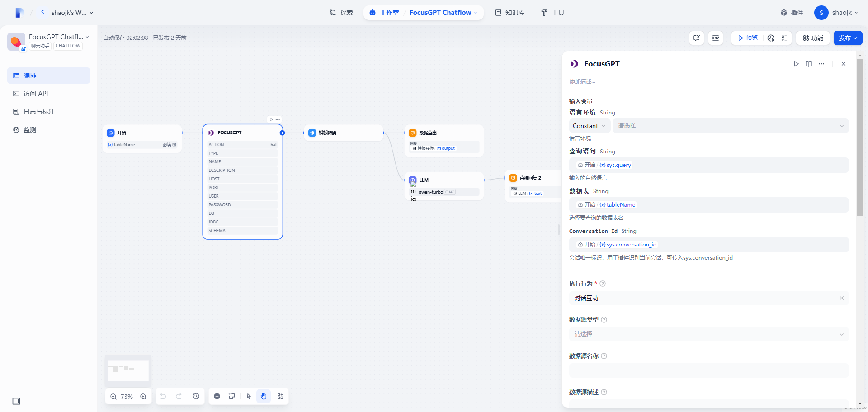Select the 开始 start node
Image resolution: width=868 pixels, height=412 pixels.
point(142,138)
